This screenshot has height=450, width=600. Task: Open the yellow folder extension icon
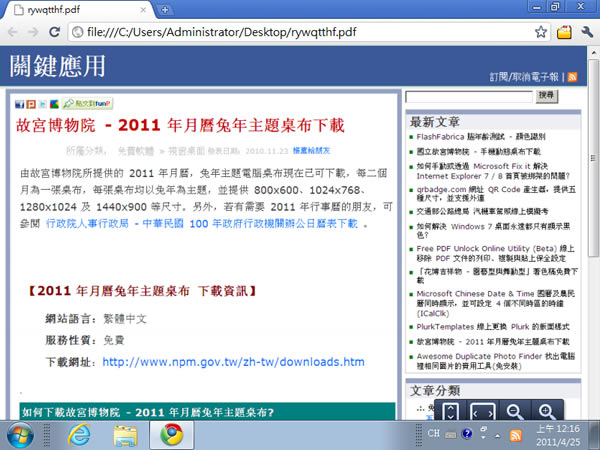(564, 32)
